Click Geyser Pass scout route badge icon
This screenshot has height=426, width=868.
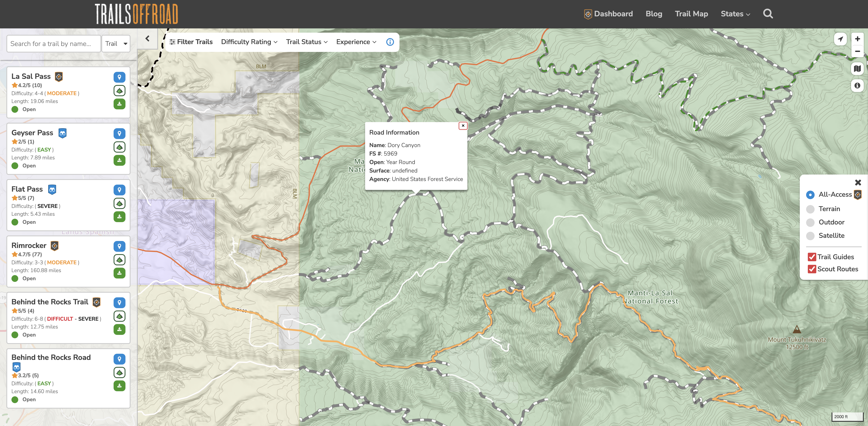pyautogui.click(x=62, y=133)
